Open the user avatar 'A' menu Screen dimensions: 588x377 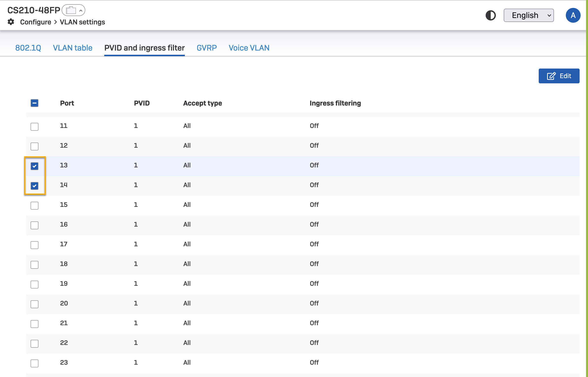[x=573, y=15]
